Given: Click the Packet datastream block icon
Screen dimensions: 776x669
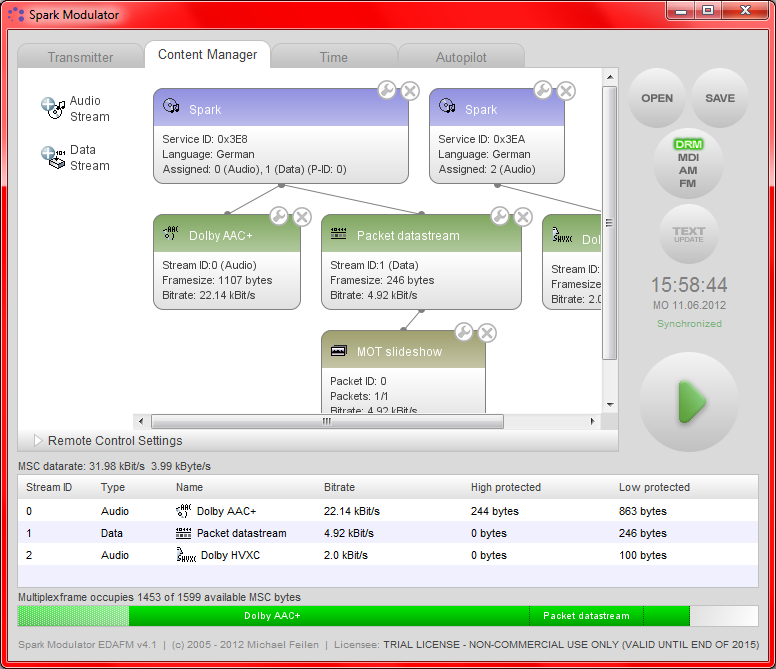Looking at the screenshot, I should tap(339, 233).
